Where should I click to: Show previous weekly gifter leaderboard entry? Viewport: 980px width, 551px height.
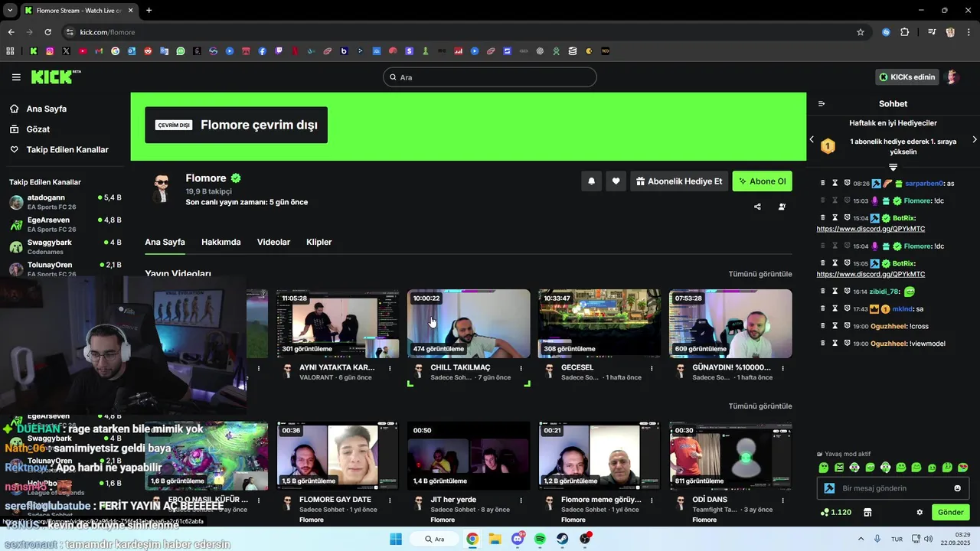(812, 139)
